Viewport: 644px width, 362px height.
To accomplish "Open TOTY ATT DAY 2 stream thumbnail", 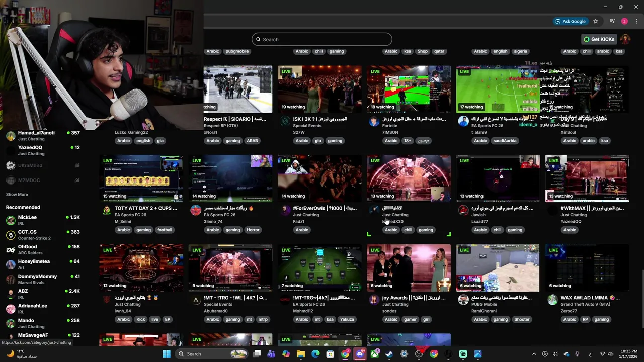I will click(141, 178).
